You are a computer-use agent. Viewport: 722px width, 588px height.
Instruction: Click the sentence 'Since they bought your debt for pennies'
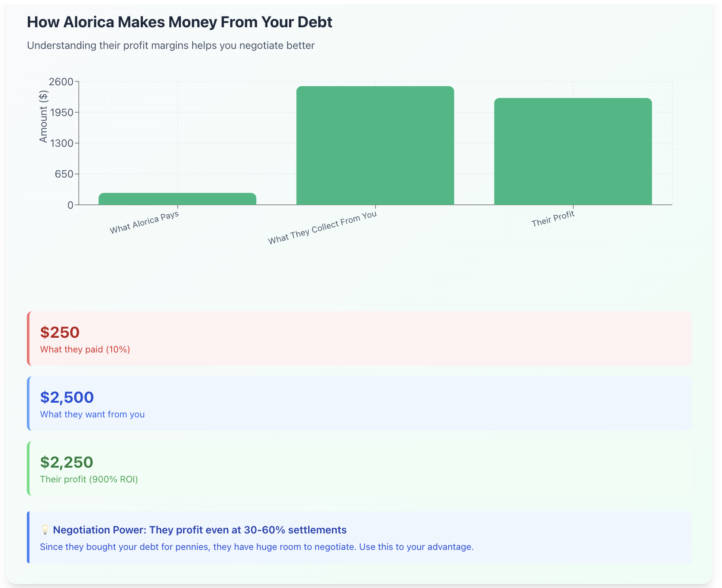coord(257,547)
